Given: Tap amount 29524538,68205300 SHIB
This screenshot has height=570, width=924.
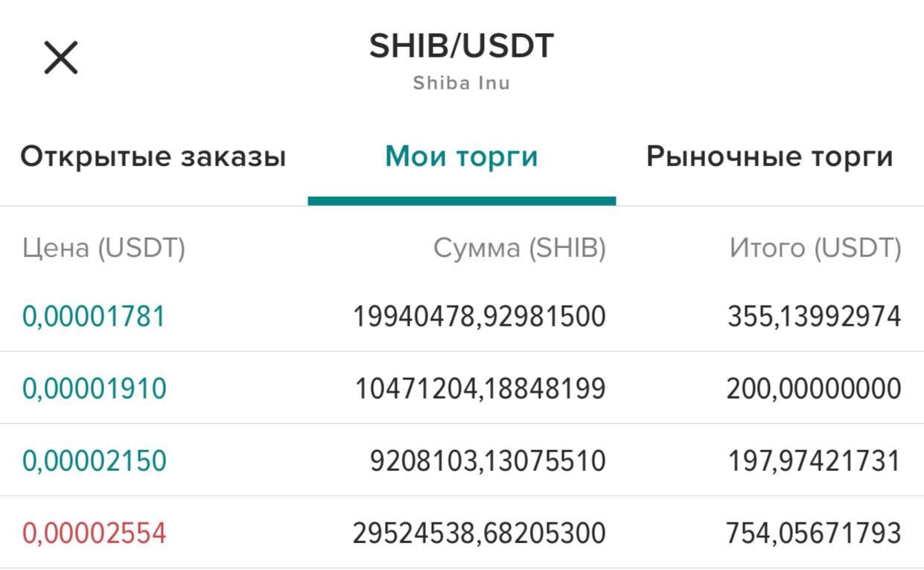Looking at the screenshot, I should tap(479, 533).
